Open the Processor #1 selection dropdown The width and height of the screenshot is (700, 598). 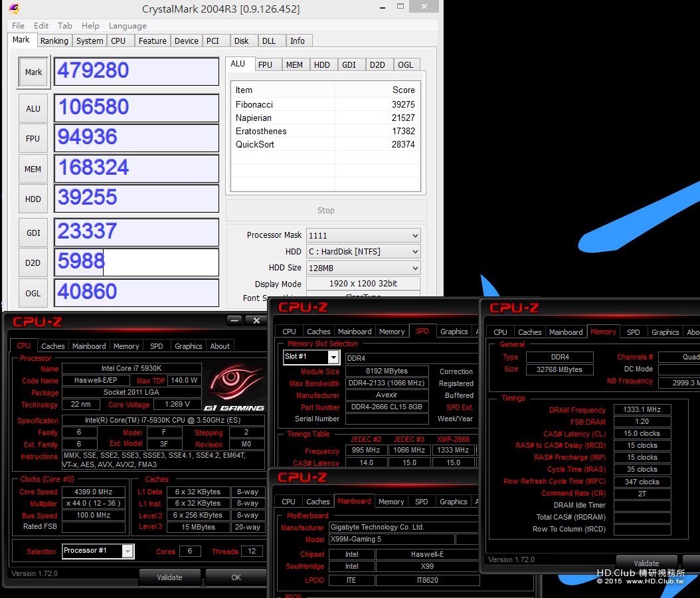pyautogui.click(x=128, y=551)
